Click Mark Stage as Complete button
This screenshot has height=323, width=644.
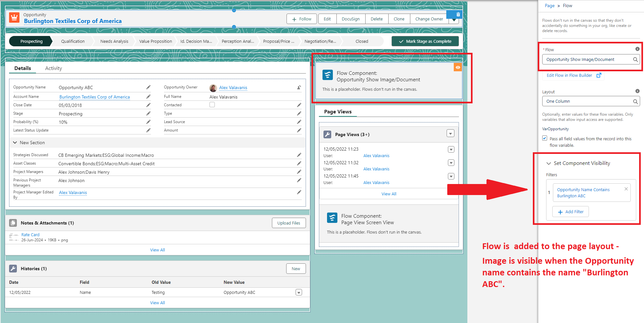click(x=425, y=41)
